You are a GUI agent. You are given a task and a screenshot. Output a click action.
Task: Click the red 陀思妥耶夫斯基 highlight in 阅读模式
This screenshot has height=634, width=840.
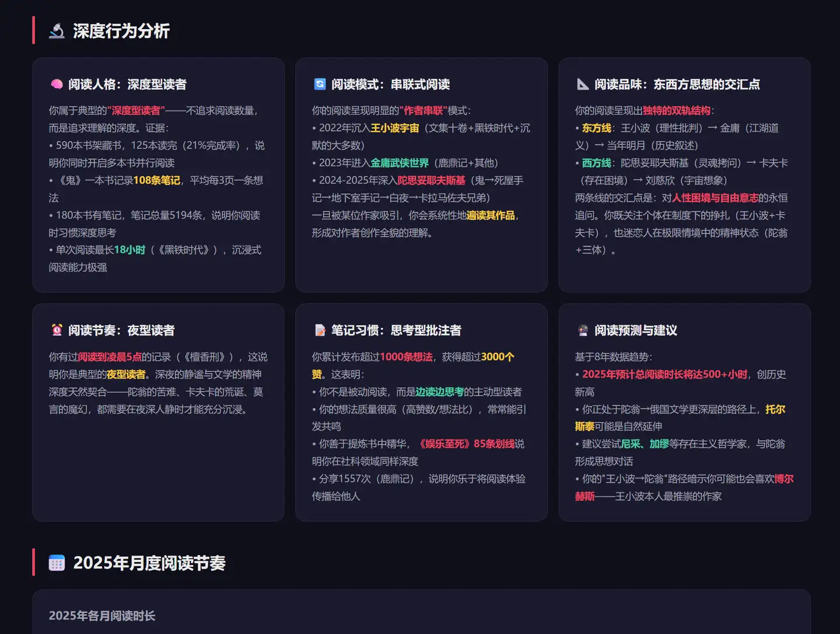pos(432,180)
